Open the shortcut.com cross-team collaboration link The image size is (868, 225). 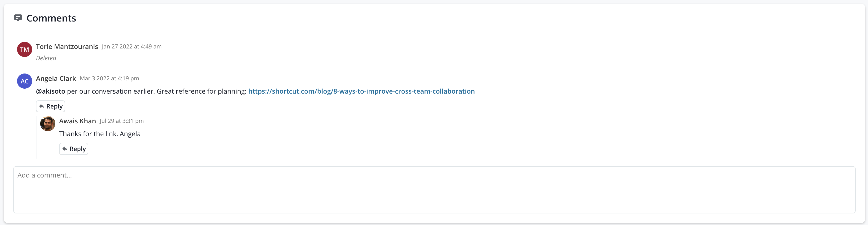click(361, 91)
